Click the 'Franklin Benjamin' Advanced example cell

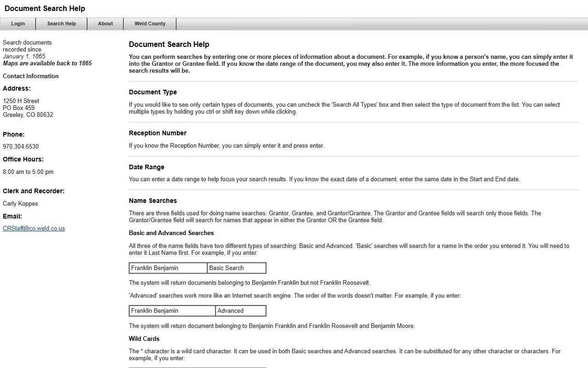pyautogui.click(x=172, y=311)
